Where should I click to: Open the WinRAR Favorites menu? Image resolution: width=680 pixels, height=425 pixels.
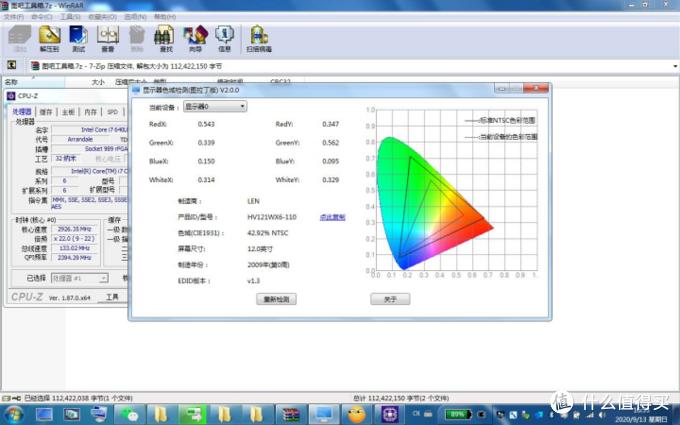coord(102,16)
